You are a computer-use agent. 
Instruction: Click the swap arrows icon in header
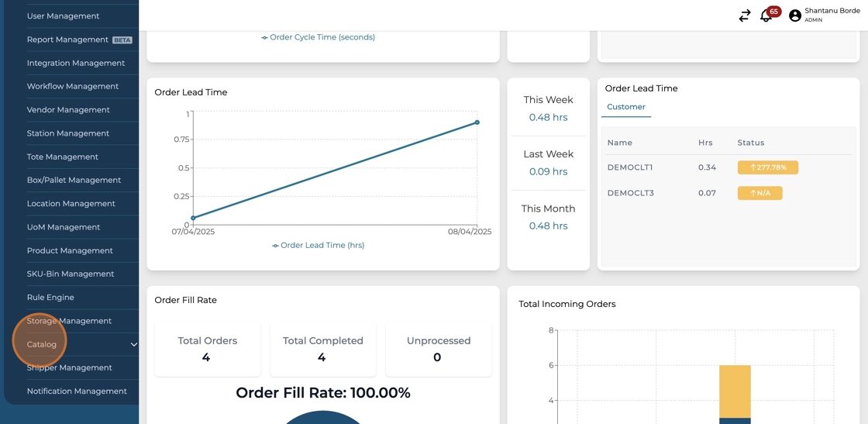pyautogui.click(x=744, y=16)
